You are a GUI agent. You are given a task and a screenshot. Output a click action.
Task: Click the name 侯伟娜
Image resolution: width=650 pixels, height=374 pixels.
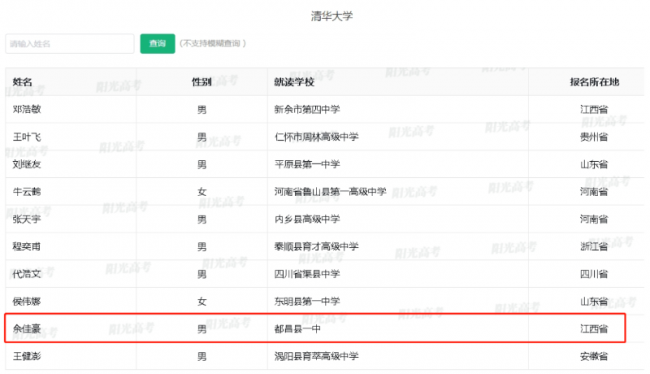[x=27, y=301]
